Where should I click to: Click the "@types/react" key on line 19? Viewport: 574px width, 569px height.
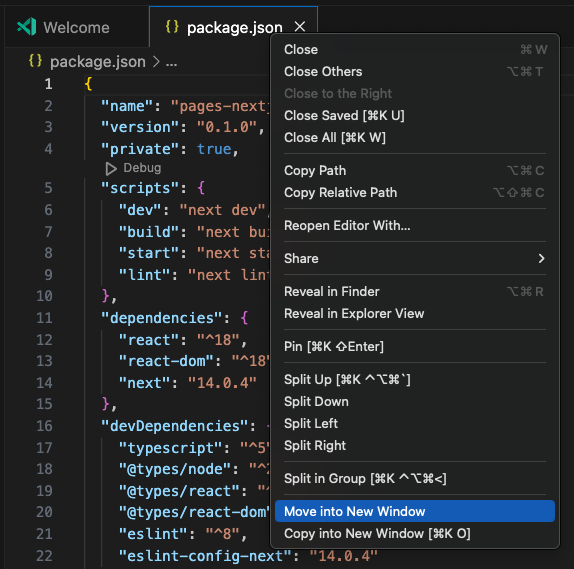(x=179, y=491)
